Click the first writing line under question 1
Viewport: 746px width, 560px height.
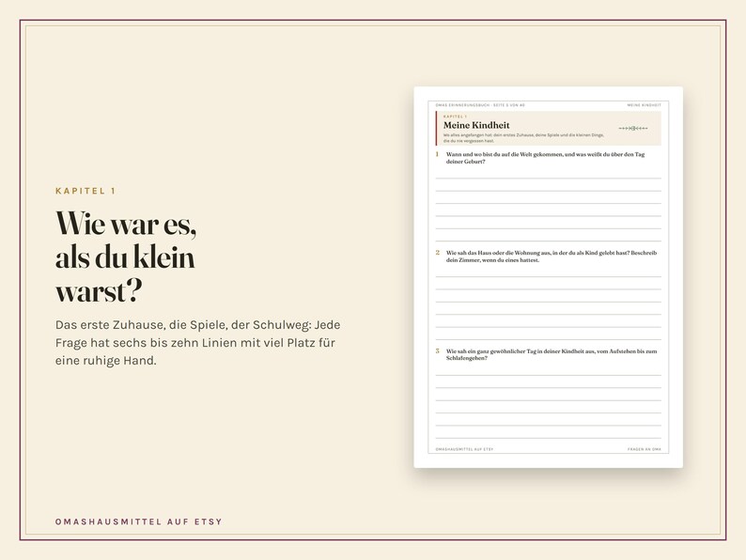[x=548, y=179]
